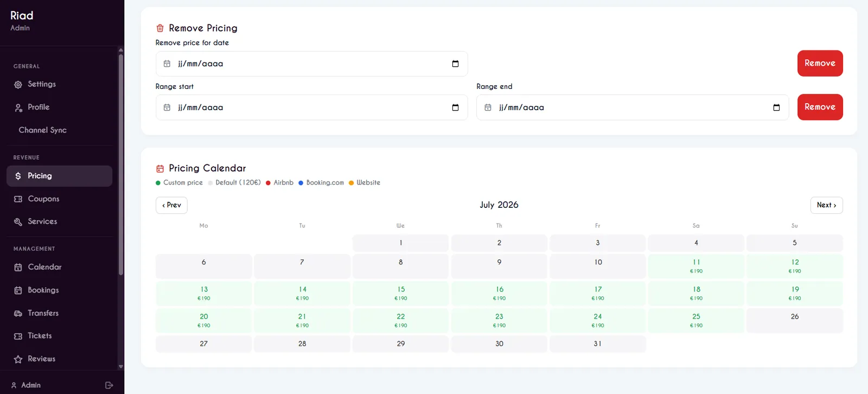This screenshot has height=394, width=868.
Task: Click the green Custom price legend dot
Action: click(158, 183)
